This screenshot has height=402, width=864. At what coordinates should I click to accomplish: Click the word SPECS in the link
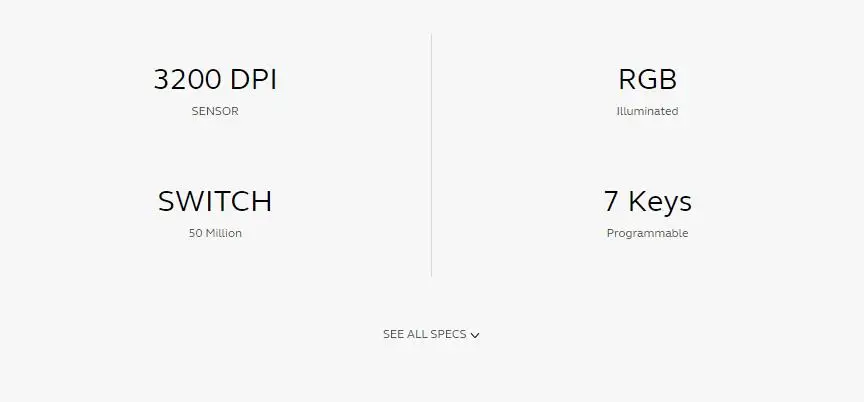(448, 334)
